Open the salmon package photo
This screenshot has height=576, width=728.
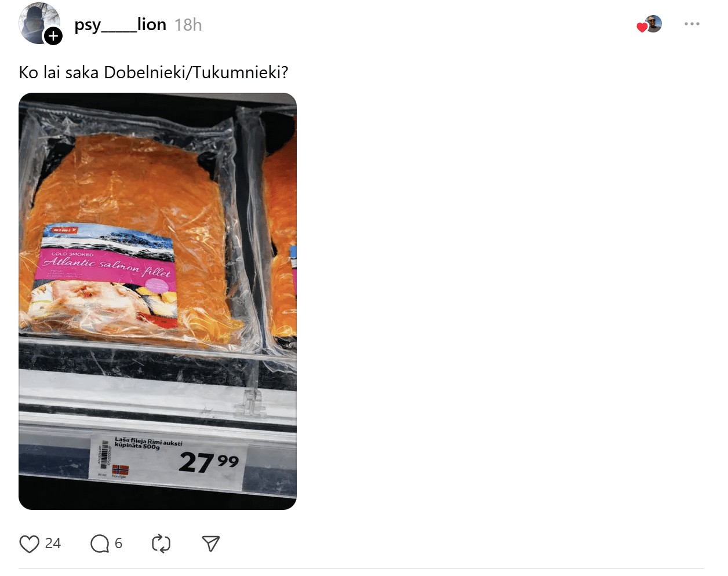[x=158, y=301]
